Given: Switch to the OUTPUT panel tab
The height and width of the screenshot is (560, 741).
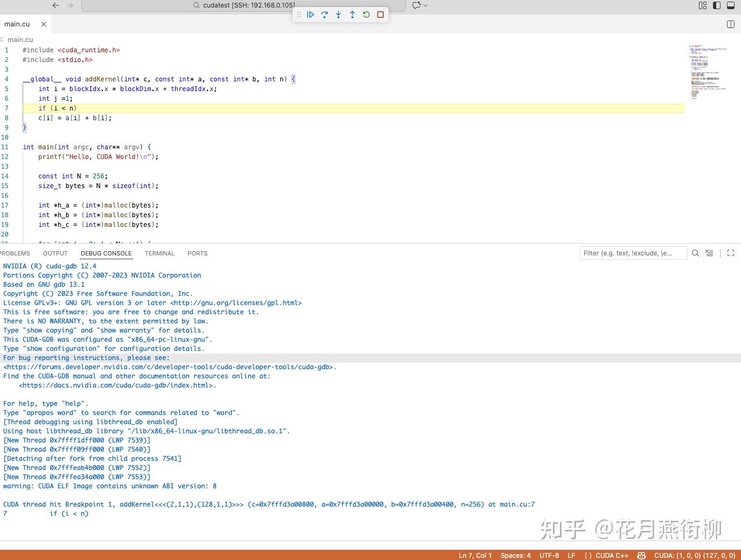Looking at the screenshot, I should [56, 253].
